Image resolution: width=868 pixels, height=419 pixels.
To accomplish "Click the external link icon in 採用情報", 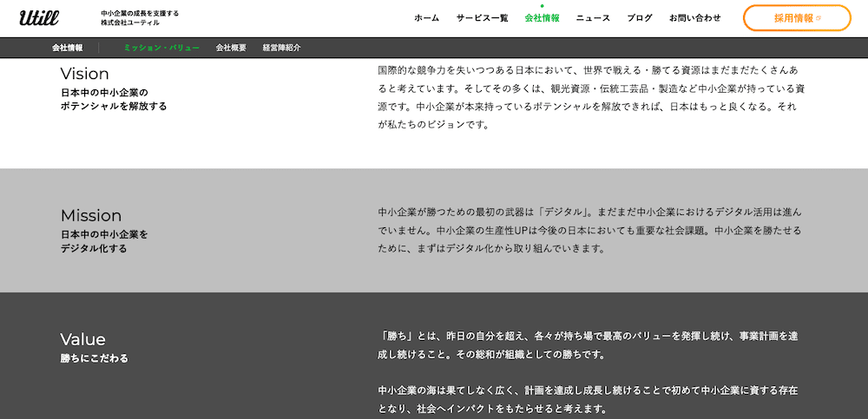I will pyautogui.click(x=819, y=17).
